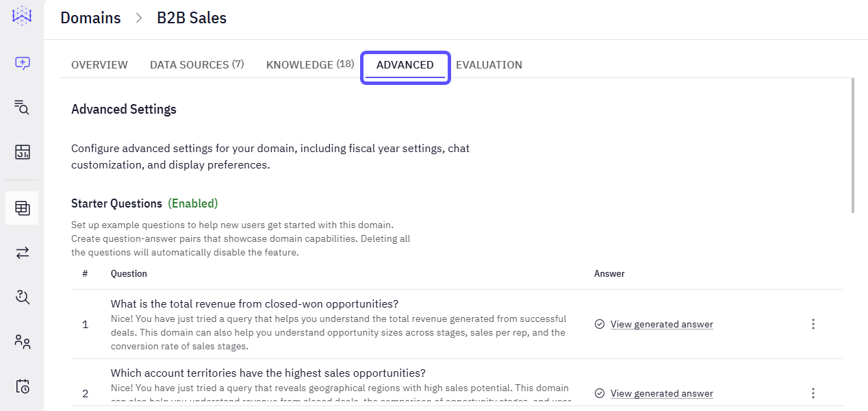Select the ADVANCED tab
868x411 pixels.
coord(405,65)
